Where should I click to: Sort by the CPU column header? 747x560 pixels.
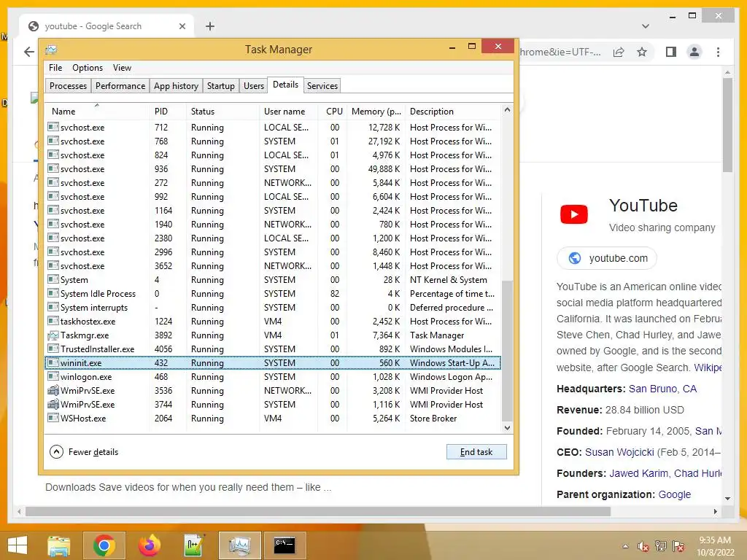(x=333, y=112)
